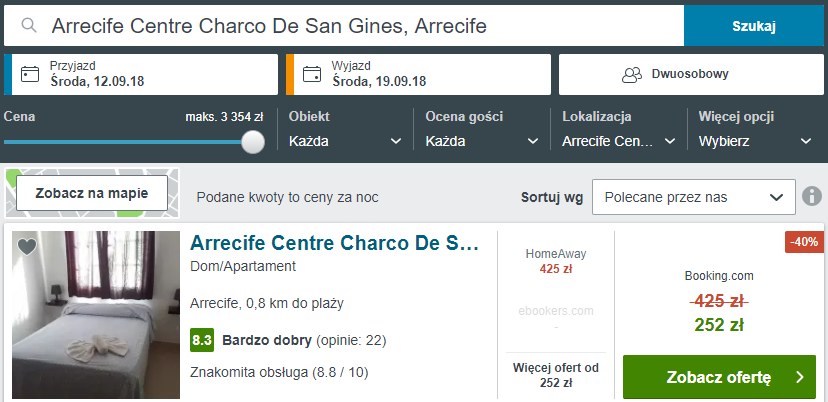
Task: Click the check-out calendar icon
Action: 312,74
